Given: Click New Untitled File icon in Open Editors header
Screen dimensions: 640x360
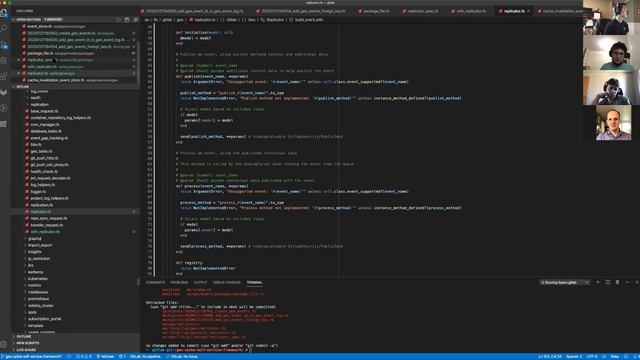Looking at the screenshot, I should [118, 20].
